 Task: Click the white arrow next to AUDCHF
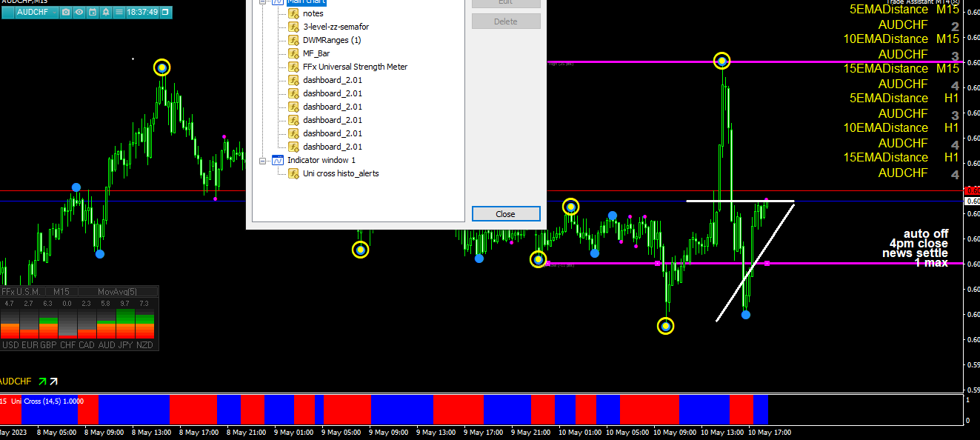click(x=53, y=381)
